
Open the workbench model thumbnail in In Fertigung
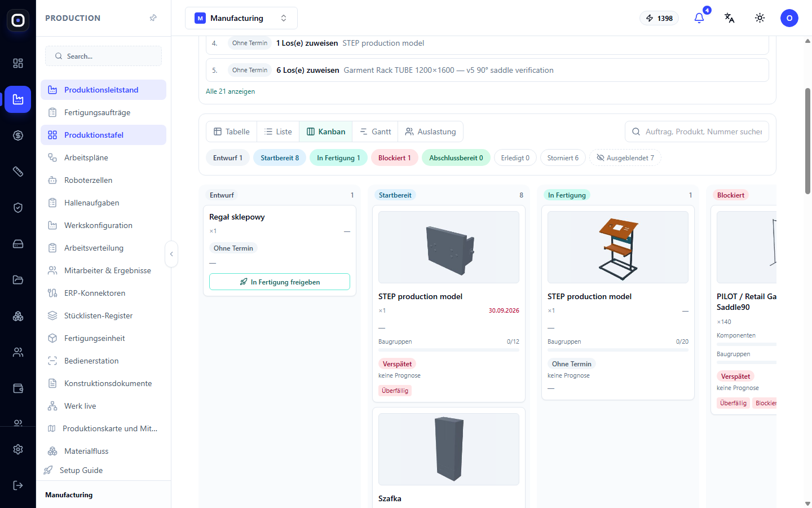pyautogui.click(x=618, y=247)
